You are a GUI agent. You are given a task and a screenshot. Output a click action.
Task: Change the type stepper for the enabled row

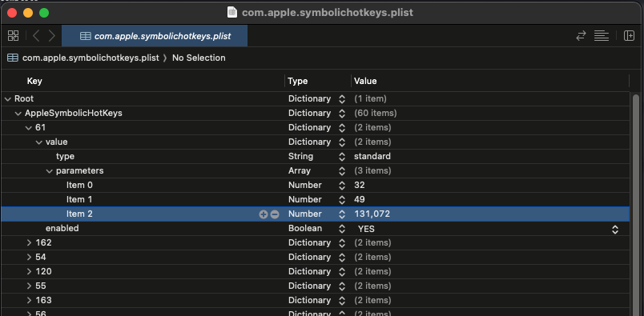342,229
